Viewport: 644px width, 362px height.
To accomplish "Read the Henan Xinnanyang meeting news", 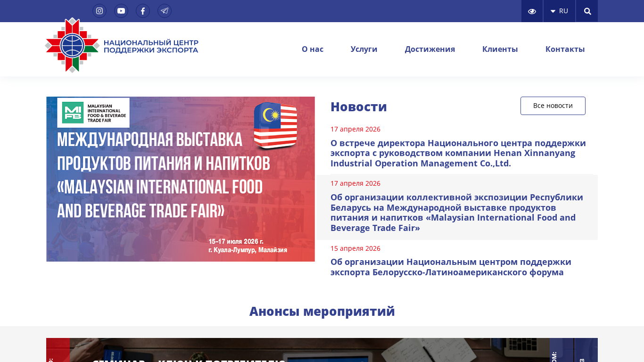I will click(458, 153).
